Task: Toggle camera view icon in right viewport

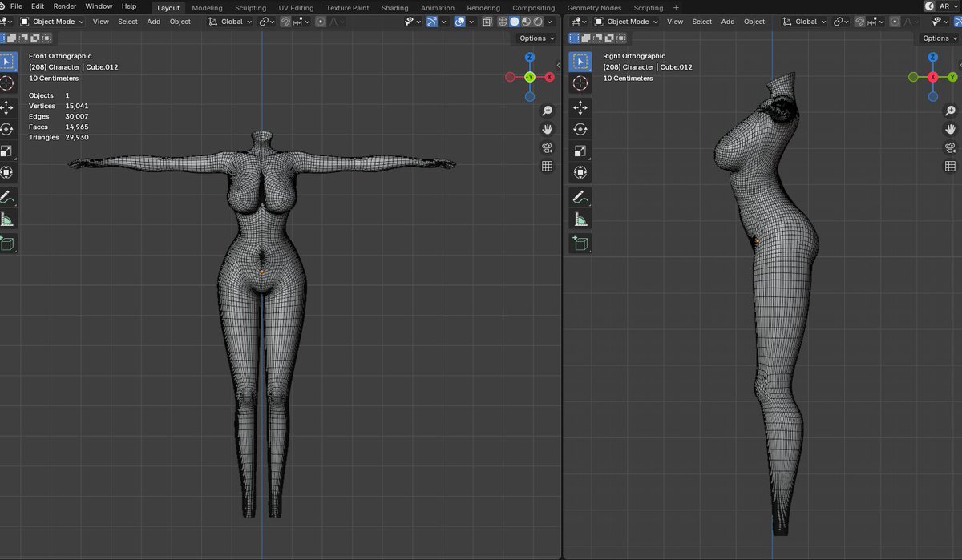Action: tap(951, 147)
